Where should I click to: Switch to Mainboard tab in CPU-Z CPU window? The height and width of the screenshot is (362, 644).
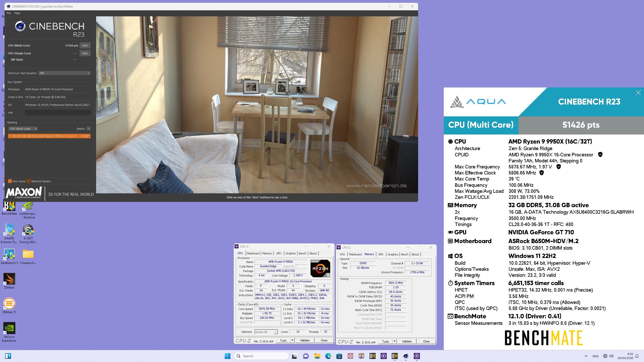(253, 253)
